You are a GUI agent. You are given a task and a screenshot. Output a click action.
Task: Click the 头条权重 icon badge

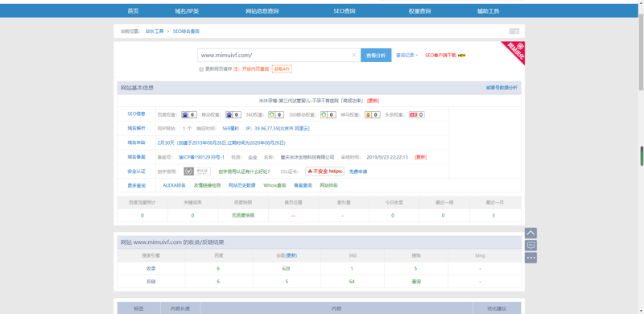pyautogui.click(x=416, y=114)
